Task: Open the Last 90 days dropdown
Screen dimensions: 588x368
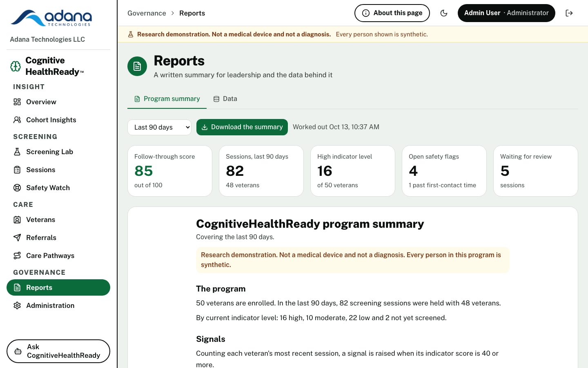Action: [x=159, y=127]
